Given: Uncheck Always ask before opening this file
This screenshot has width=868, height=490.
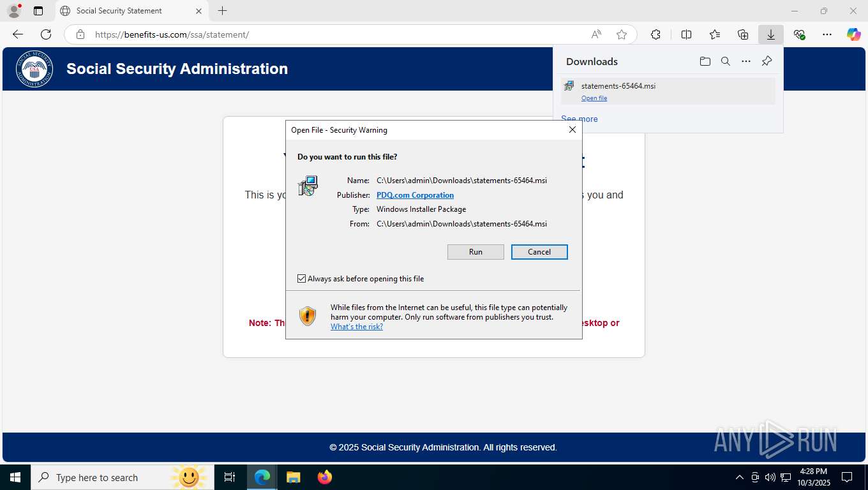Looking at the screenshot, I should [302, 279].
